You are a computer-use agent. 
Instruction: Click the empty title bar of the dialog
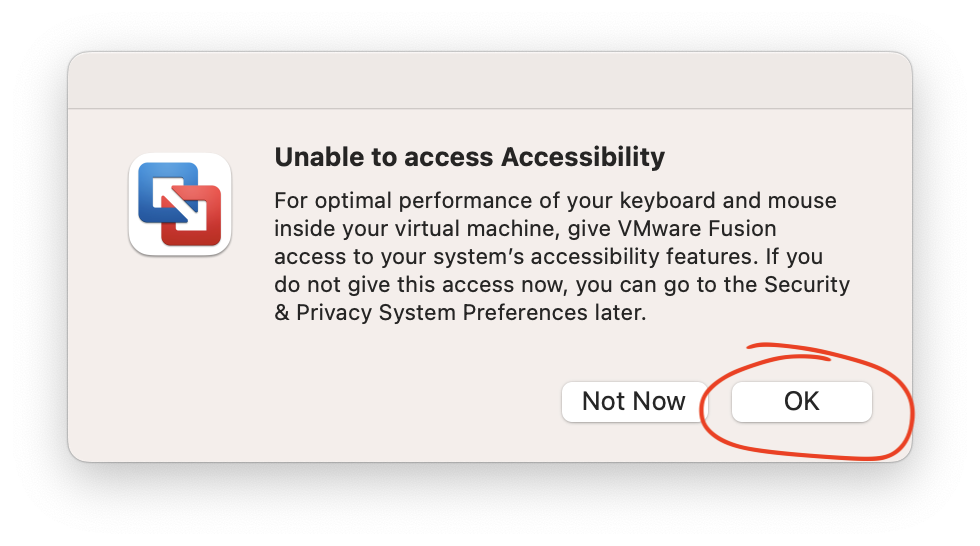[489, 80]
